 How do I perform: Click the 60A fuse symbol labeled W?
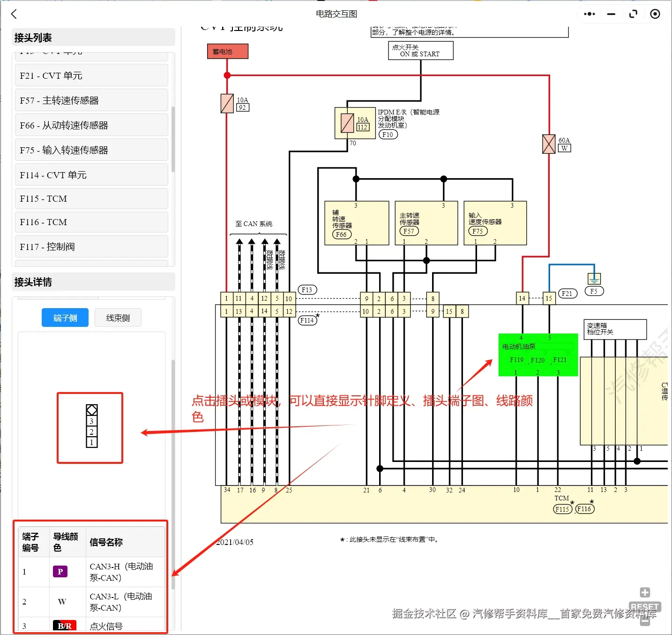[x=548, y=144]
